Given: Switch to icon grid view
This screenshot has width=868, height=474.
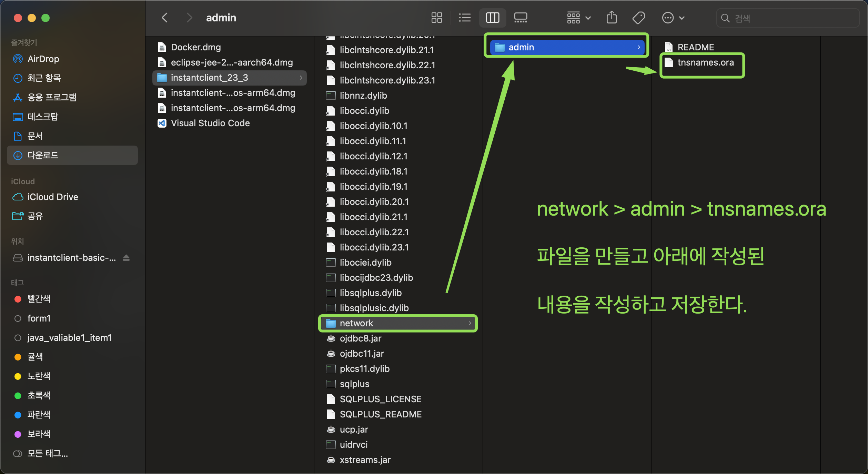Looking at the screenshot, I should tap(436, 18).
